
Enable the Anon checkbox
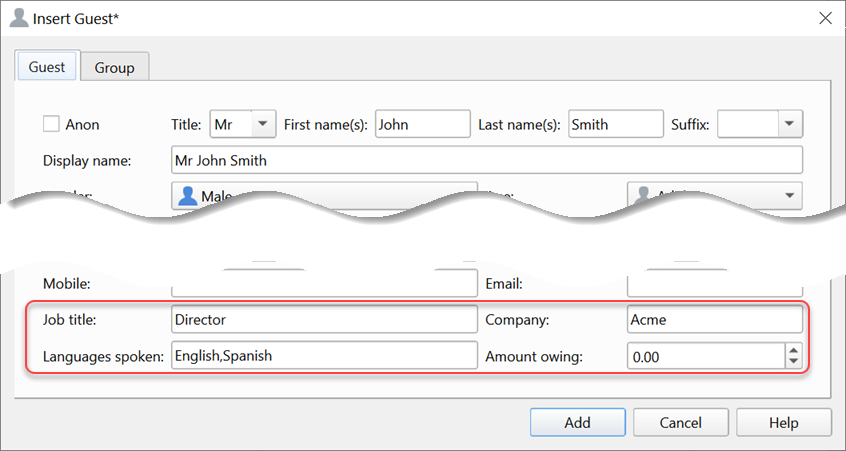52,125
